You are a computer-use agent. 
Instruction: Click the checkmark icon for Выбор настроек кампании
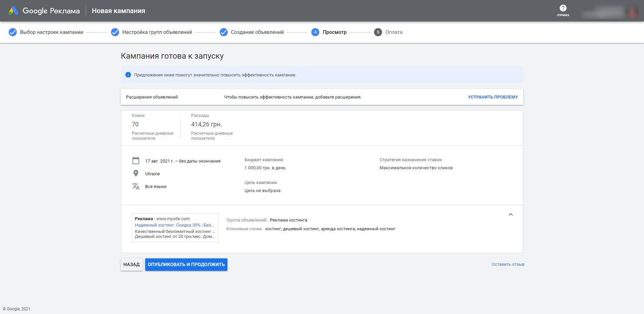coord(13,32)
